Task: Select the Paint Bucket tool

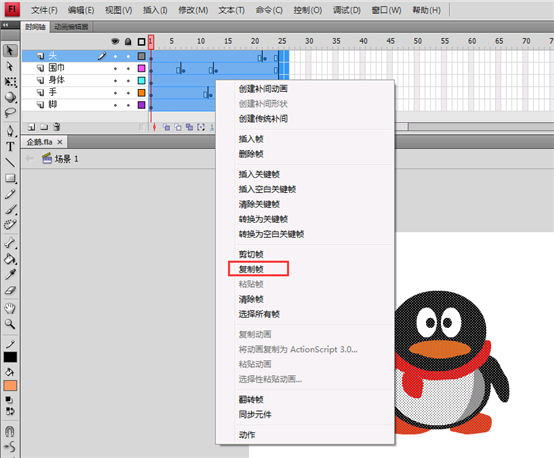Action: 10,259
